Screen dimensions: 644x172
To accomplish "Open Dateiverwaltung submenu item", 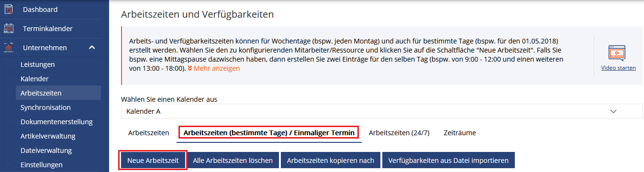I will 46,150.
